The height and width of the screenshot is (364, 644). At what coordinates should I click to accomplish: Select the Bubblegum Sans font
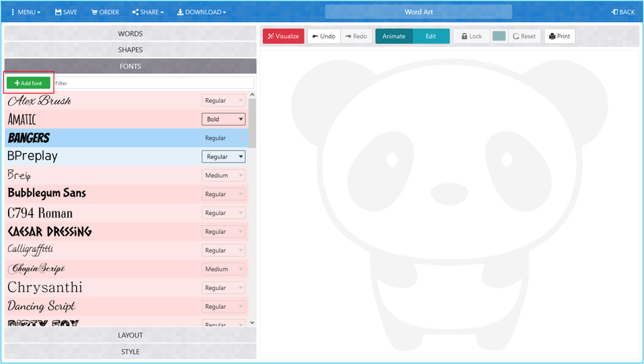click(47, 193)
